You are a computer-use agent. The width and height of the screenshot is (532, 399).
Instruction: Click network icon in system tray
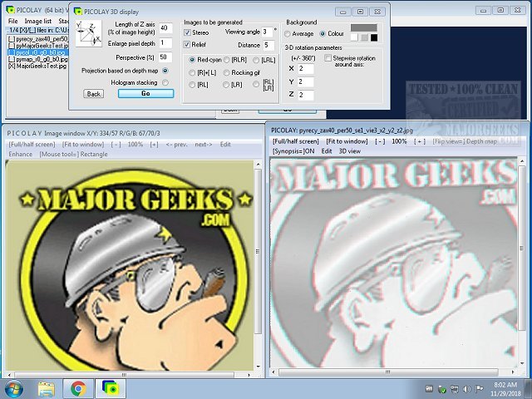pyautogui.click(x=455, y=389)
